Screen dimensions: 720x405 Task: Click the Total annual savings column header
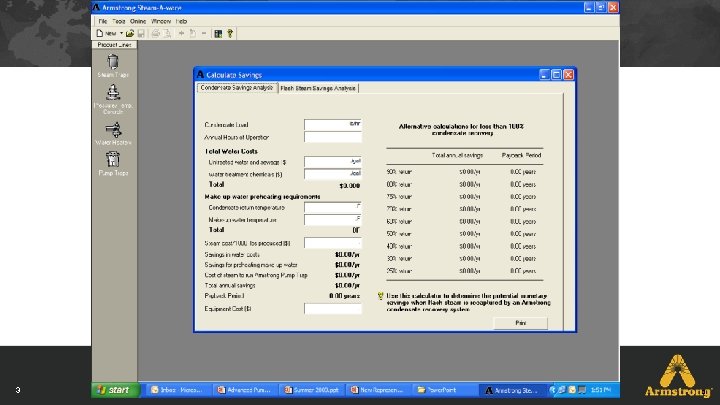click(x=457, y=156)
